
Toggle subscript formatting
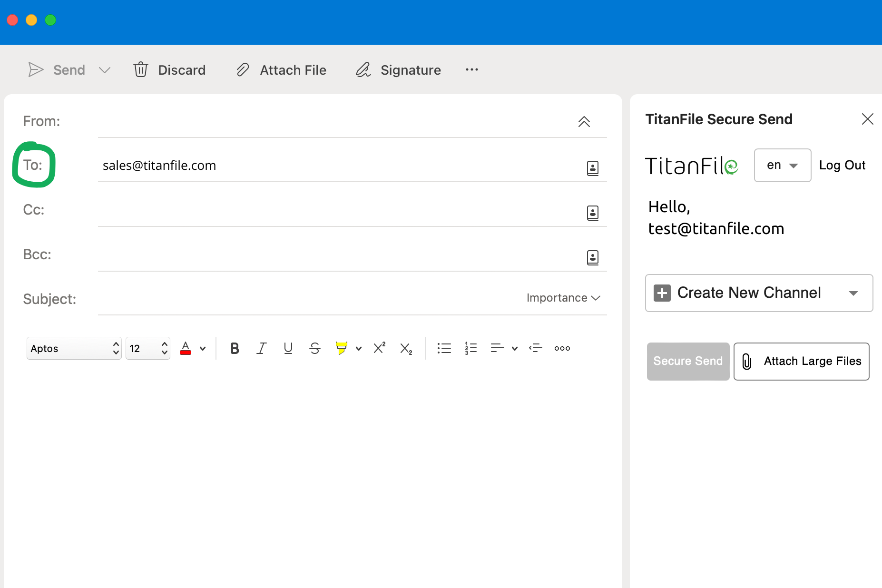coord(406,349)
